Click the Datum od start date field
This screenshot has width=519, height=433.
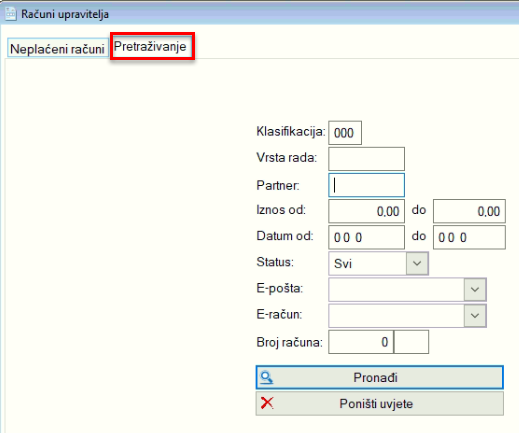point(366,237)
